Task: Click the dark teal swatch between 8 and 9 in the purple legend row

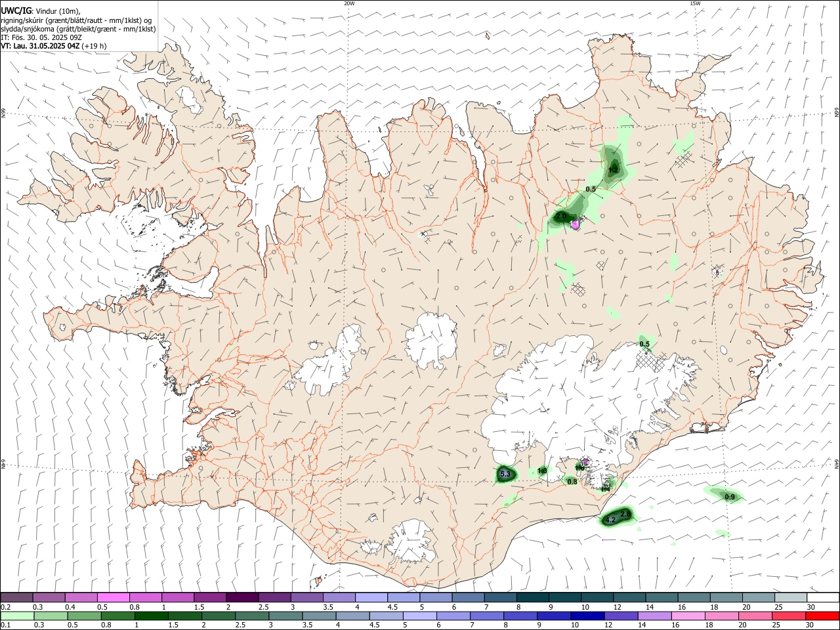Action: pos(533,597)
